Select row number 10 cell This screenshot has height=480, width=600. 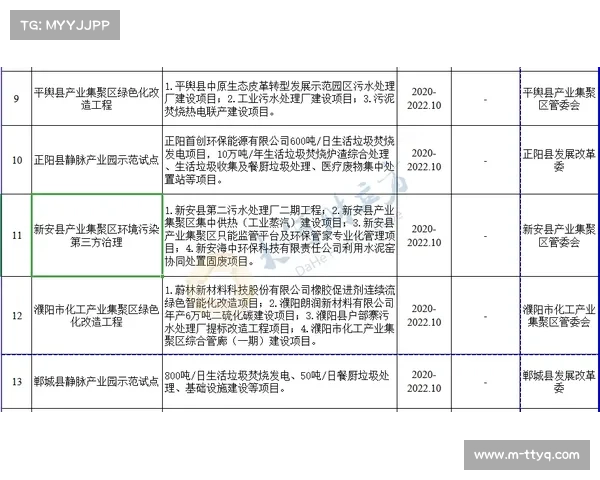(x=16, y=160)
